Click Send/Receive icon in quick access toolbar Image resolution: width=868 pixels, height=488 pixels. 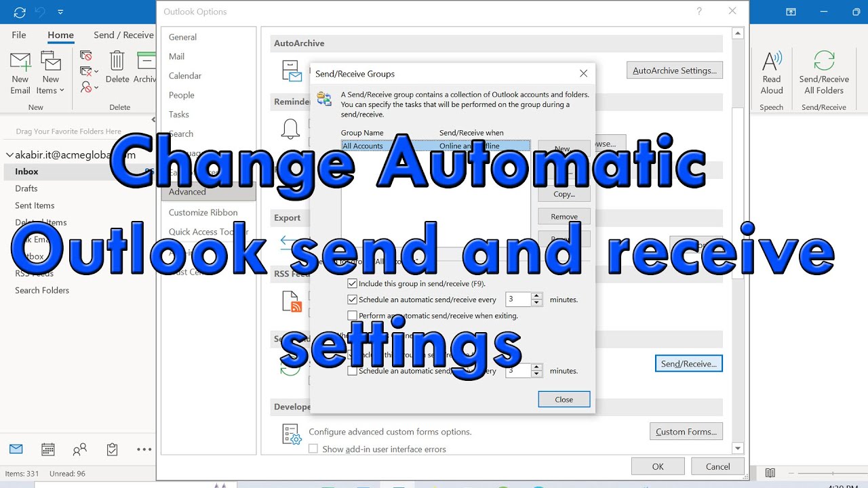(x=20, y=12)
